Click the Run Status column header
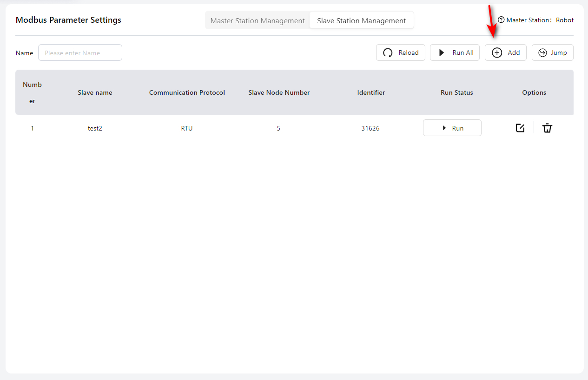The height and width of the screenshot is (380, 588). coord(456,92)
